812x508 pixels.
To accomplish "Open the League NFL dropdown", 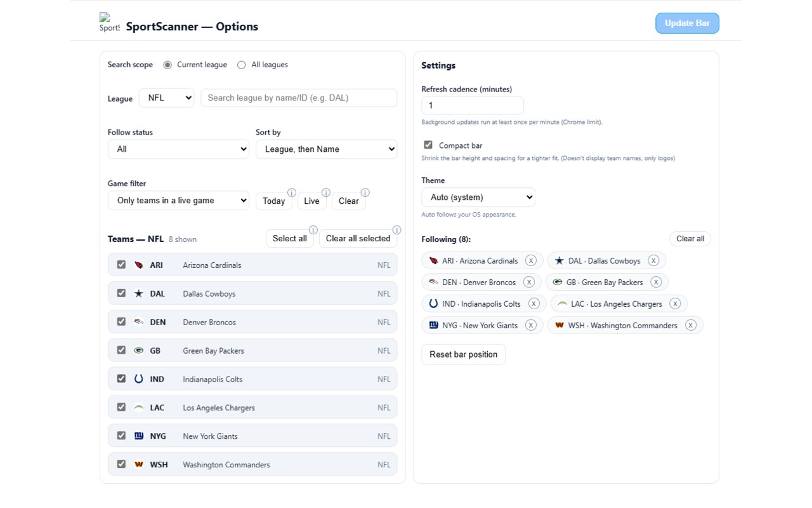I will coord(166,98).
